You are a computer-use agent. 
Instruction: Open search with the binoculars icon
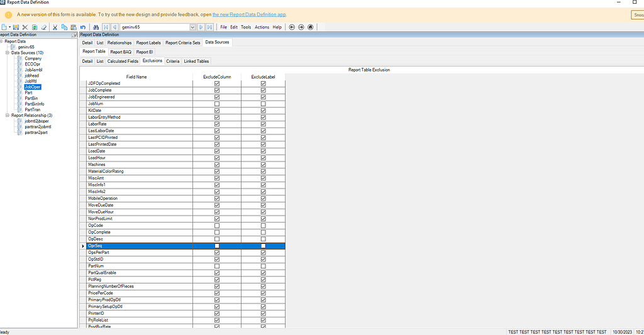[x=96, y=27]
